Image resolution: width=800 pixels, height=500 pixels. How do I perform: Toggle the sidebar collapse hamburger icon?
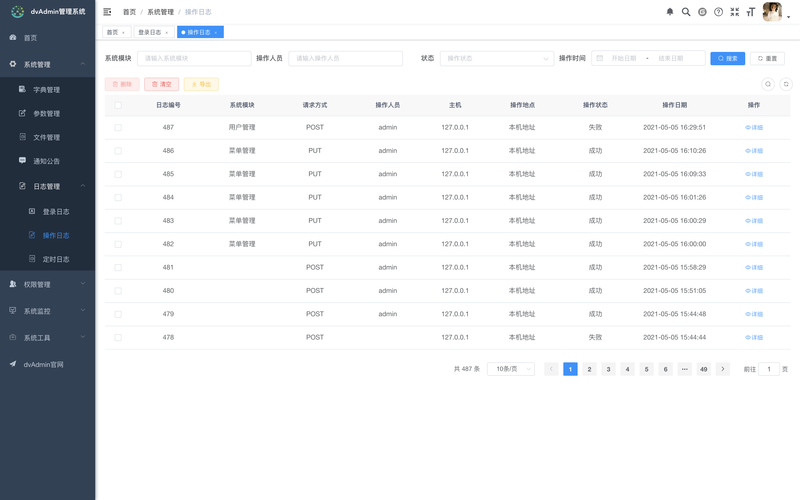click(x=107, y=12)
